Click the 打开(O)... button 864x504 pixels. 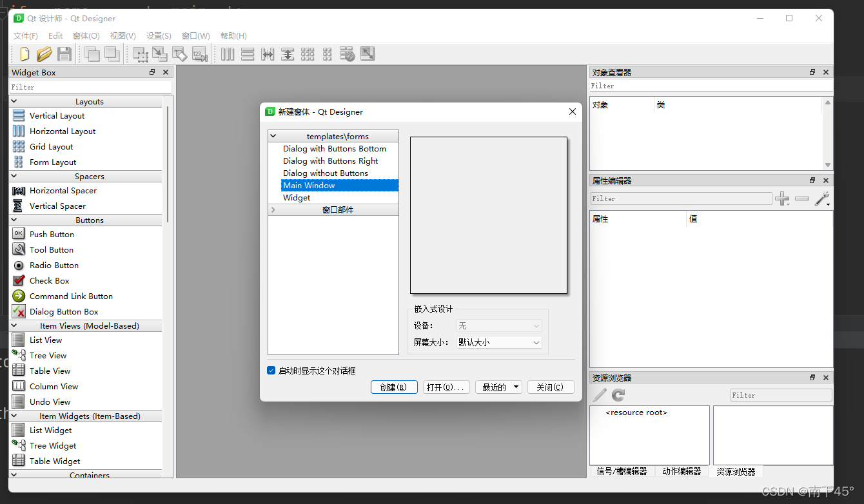(446, 387)
